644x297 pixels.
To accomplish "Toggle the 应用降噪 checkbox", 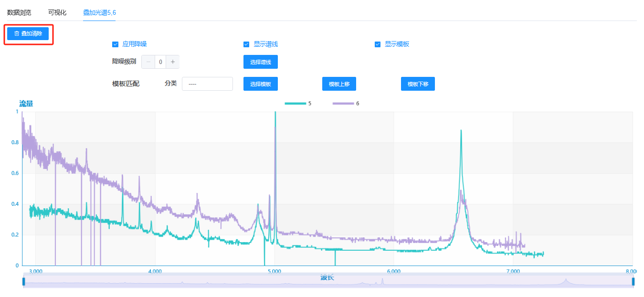I will click(x=115, y=44).
